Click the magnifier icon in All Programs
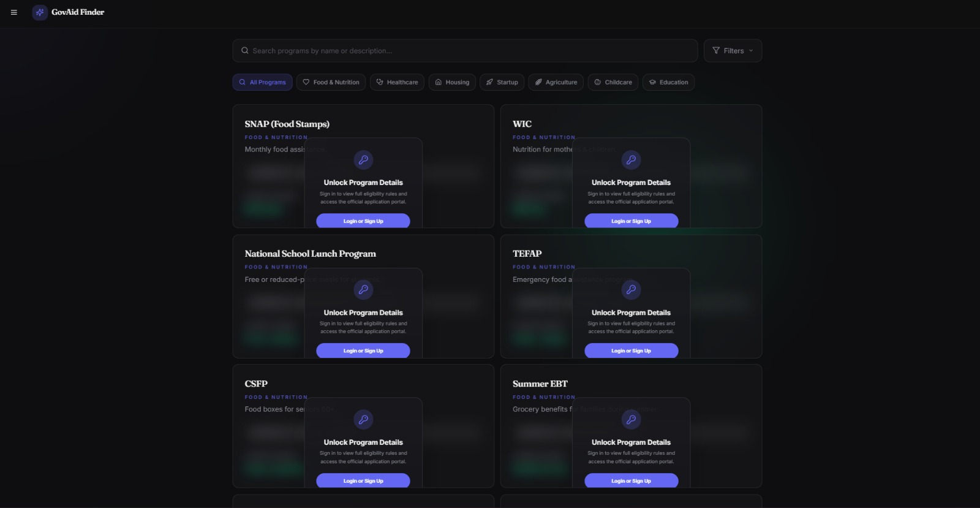 243,82
